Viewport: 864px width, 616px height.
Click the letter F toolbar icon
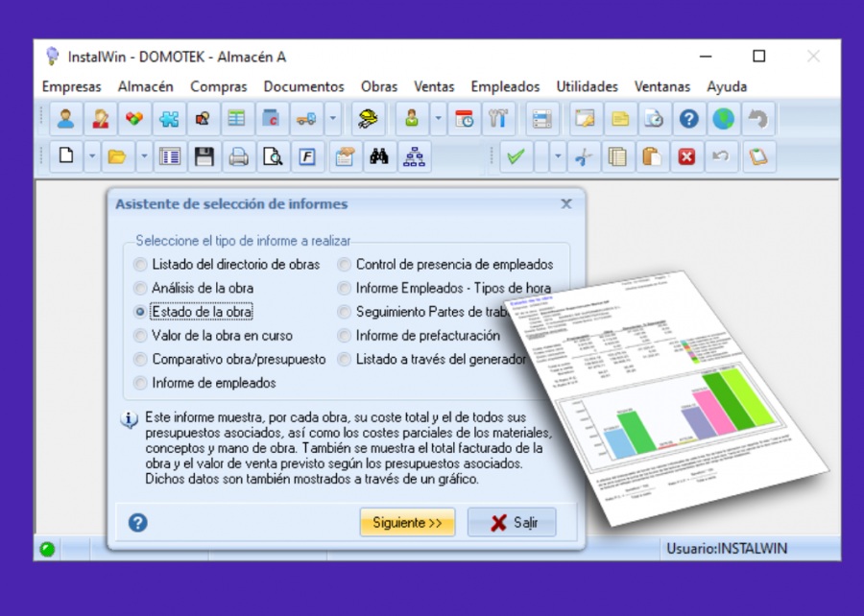coord(307,157)
